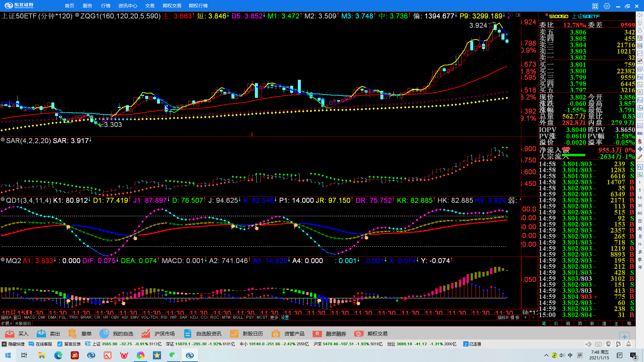Image resolution: width=644 pixels, height=362 pixels.
Task: Click the bell notification icon in status bar
Action: pyautogui.click(x=629, y=344)
